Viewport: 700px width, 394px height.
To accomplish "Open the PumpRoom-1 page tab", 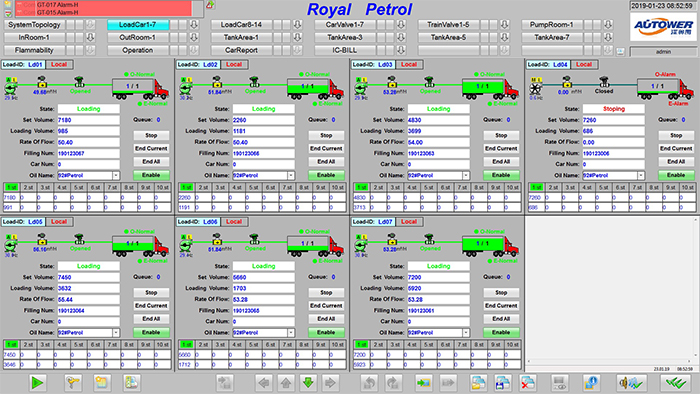I will coord(551,25).
